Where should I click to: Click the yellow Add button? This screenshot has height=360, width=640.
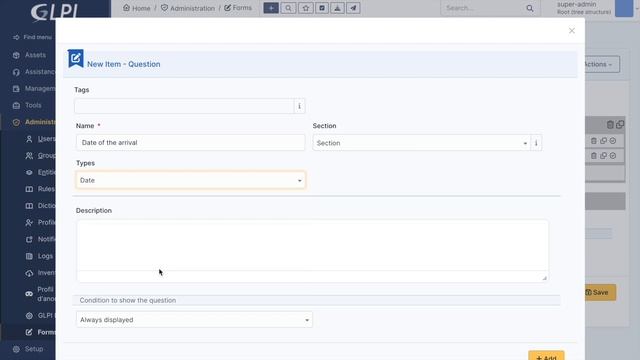(546, 356)
